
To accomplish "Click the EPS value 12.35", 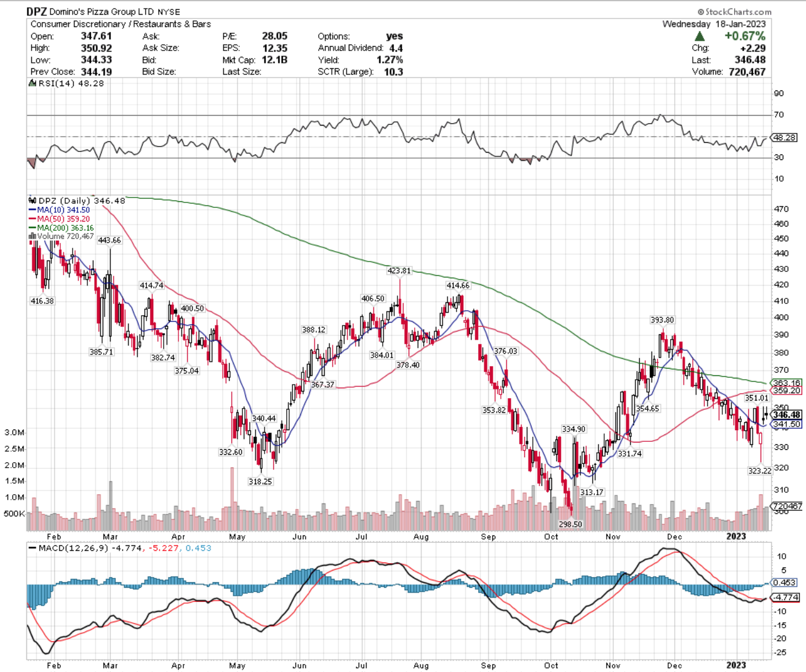I will (x=274, y=48).
